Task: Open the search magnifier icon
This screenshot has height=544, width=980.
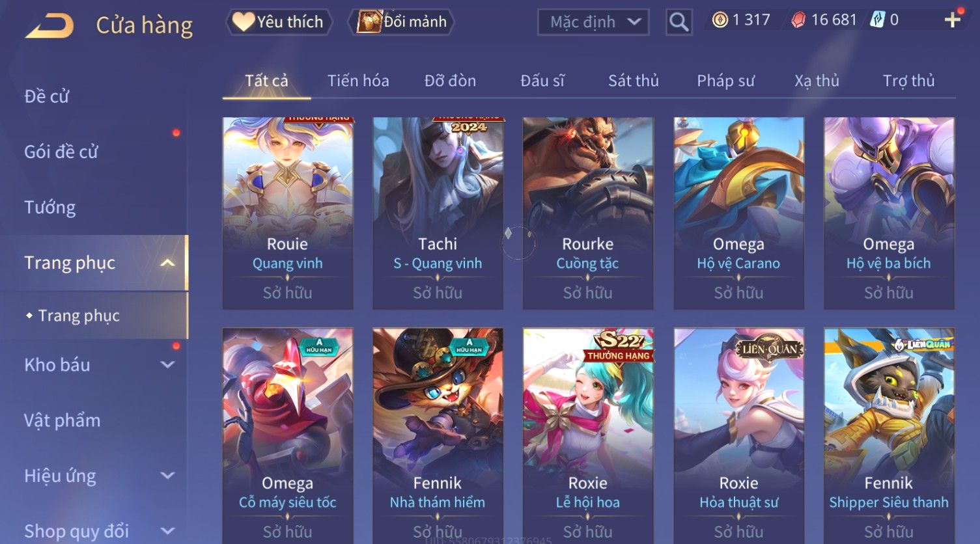Action: point(679,22)
